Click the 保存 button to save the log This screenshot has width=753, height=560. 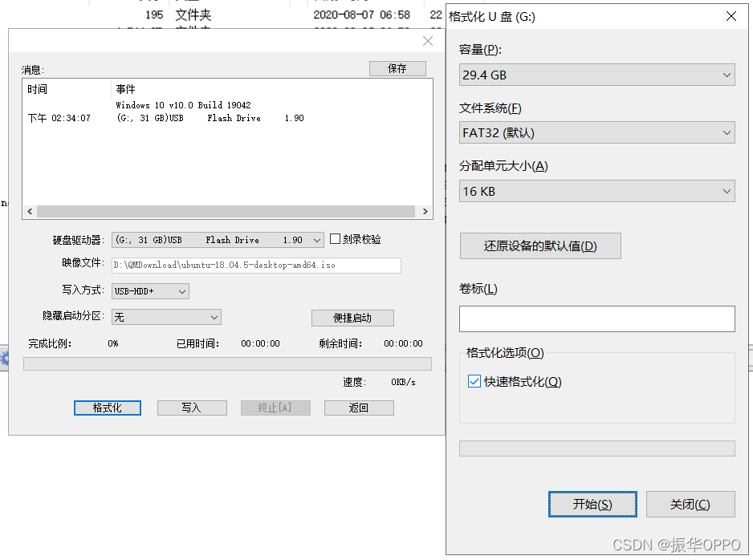click(x=397, y=68)
